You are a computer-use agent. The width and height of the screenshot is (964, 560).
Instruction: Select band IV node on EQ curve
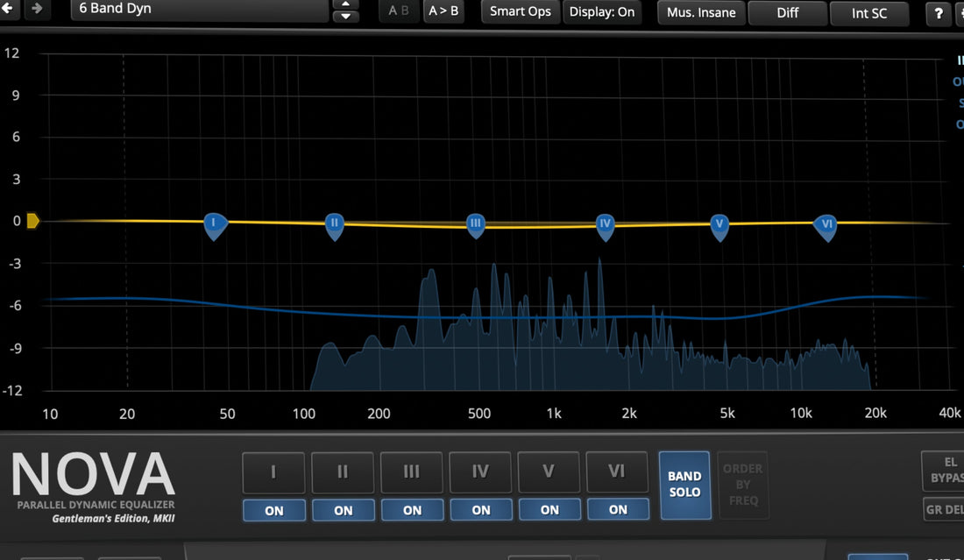point(605,227)
